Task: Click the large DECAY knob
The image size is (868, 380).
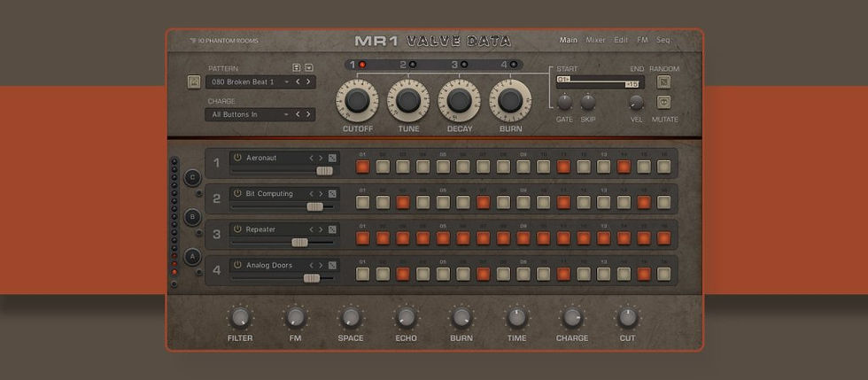Action: tap(459, 100)
